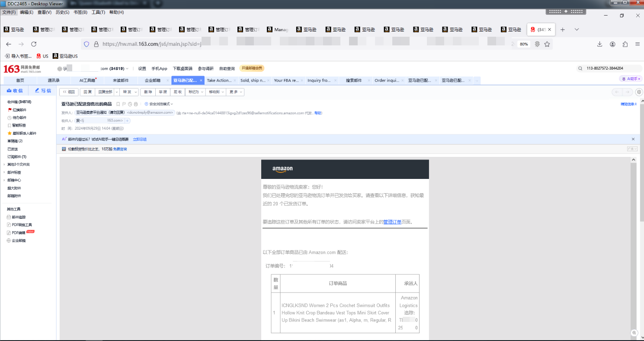Open the 标记为 dropdown

point(195,92)
